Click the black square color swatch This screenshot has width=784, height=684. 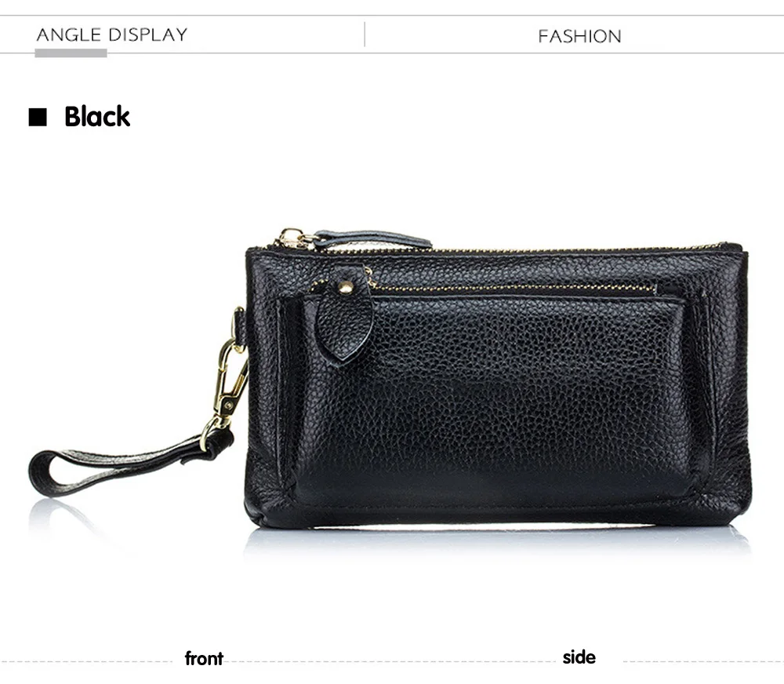click(x=38, y=117)
